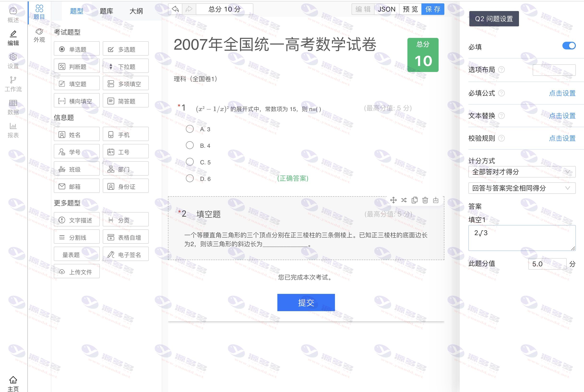Add a 单选题 question type

pos(77,49)
